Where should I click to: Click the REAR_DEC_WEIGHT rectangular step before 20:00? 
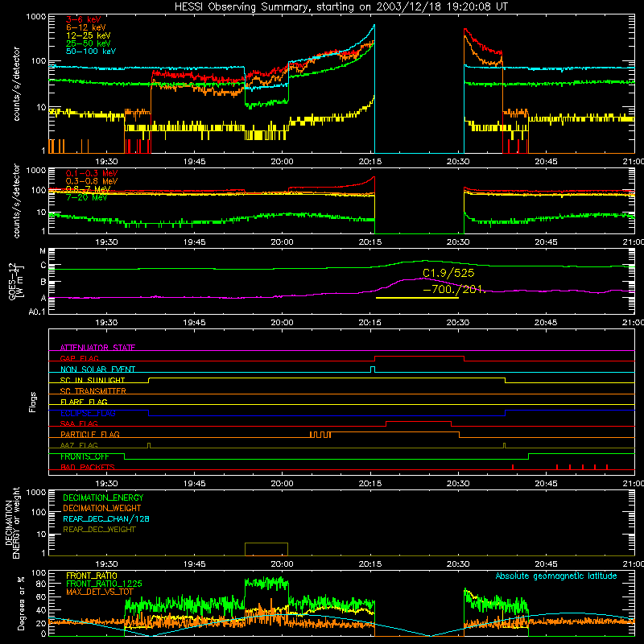pos(266,549)
